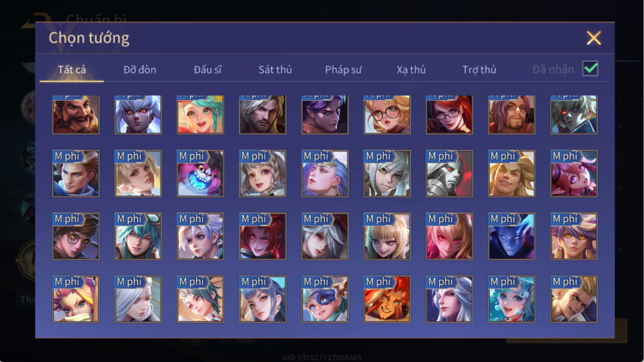
Task: Select the boy with round glasses hero
Action: tap(76, 236)
